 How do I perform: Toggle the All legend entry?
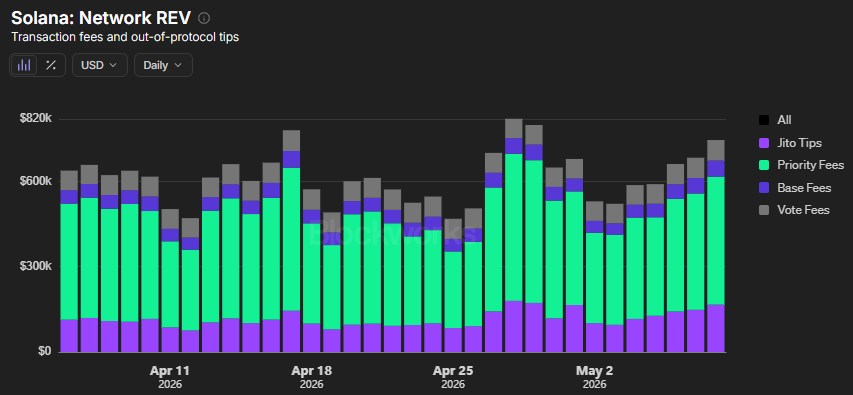point(775,120)
